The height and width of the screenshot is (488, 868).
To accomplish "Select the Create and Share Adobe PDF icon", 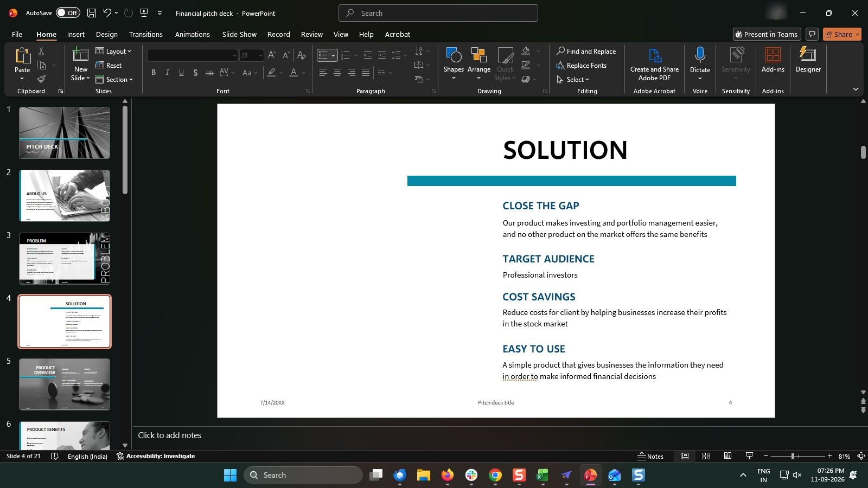I will point(655,55).
